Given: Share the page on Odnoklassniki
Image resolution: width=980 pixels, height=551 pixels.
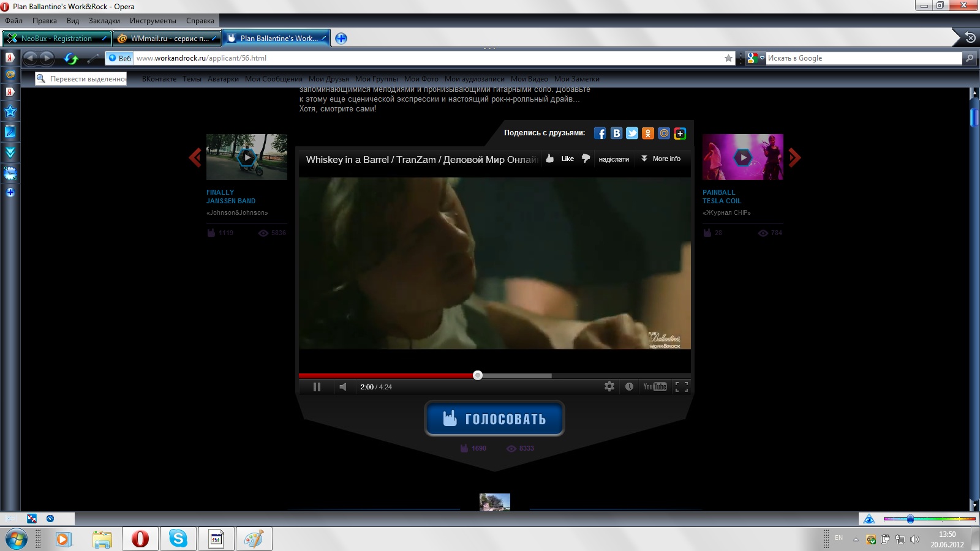Looking at the screenshot, I should (x=648, y=133).
